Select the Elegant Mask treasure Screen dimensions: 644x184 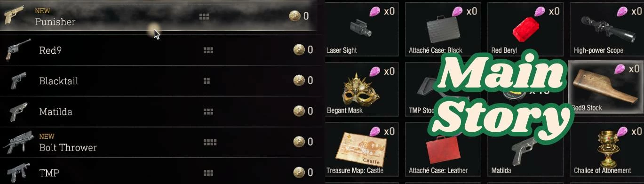click(362, 89)
